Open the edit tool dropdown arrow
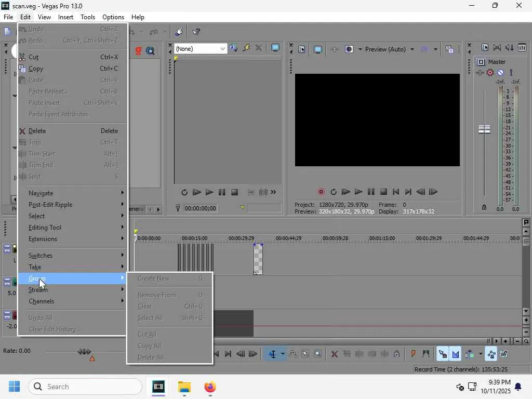The image size is (532, 399). tap(282, 354)
